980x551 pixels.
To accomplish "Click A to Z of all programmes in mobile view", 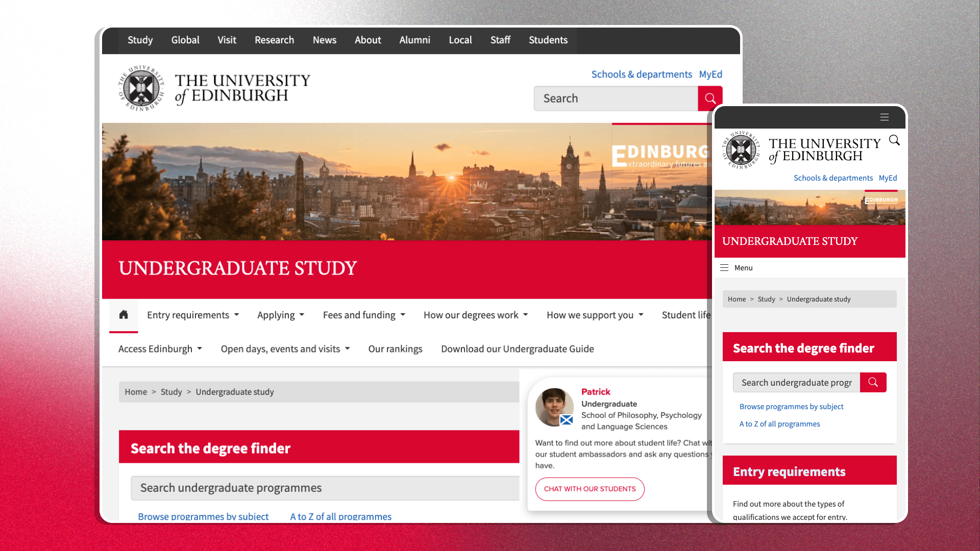I will pyautogui.click(x=779, y=424).
